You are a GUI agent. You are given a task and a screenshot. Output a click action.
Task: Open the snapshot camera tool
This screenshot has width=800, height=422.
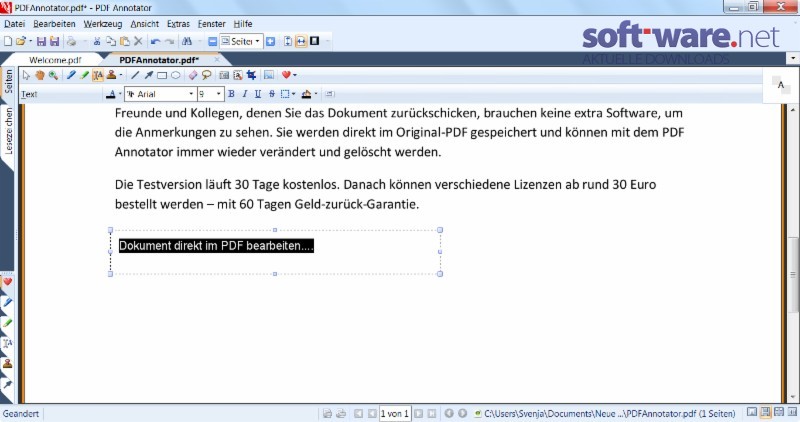223,76
